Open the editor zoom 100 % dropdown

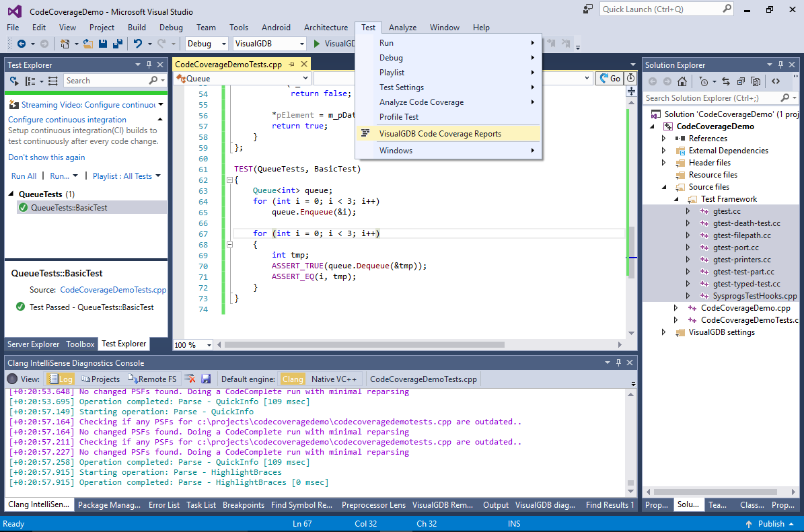click(x=209, y=345)
